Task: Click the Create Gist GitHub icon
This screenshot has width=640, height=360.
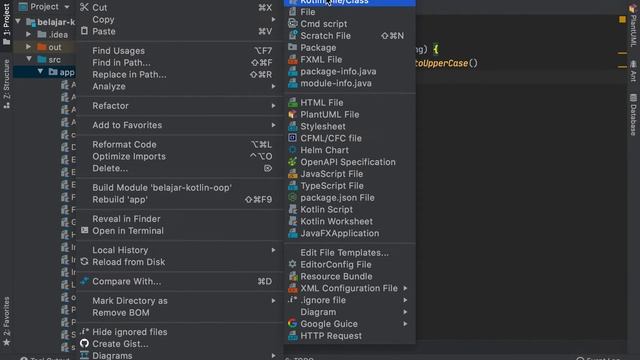Action: [x=84, y=343]
